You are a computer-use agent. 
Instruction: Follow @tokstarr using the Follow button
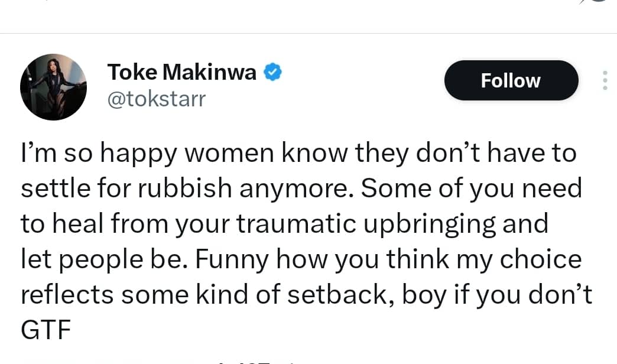pos(511,80)
